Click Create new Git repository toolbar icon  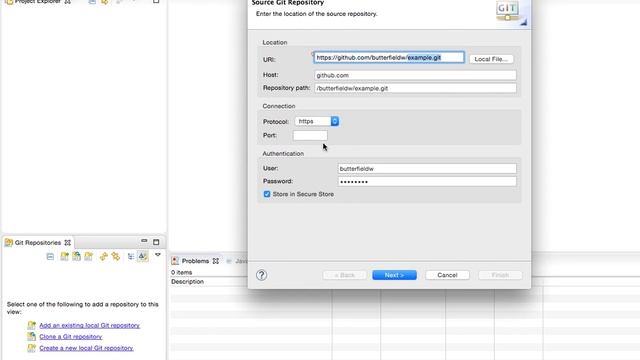pyautogui.click(x=89, y=256)
